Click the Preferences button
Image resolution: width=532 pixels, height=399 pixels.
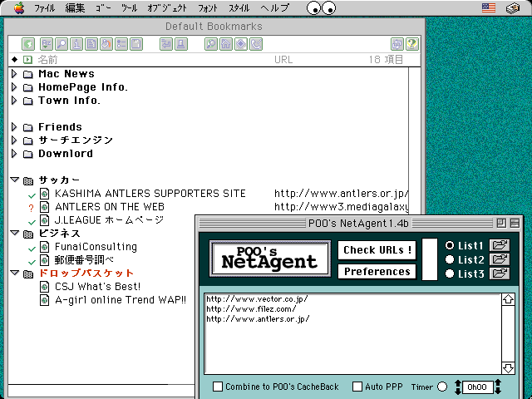pyautogui.click(x=377, y=272)
